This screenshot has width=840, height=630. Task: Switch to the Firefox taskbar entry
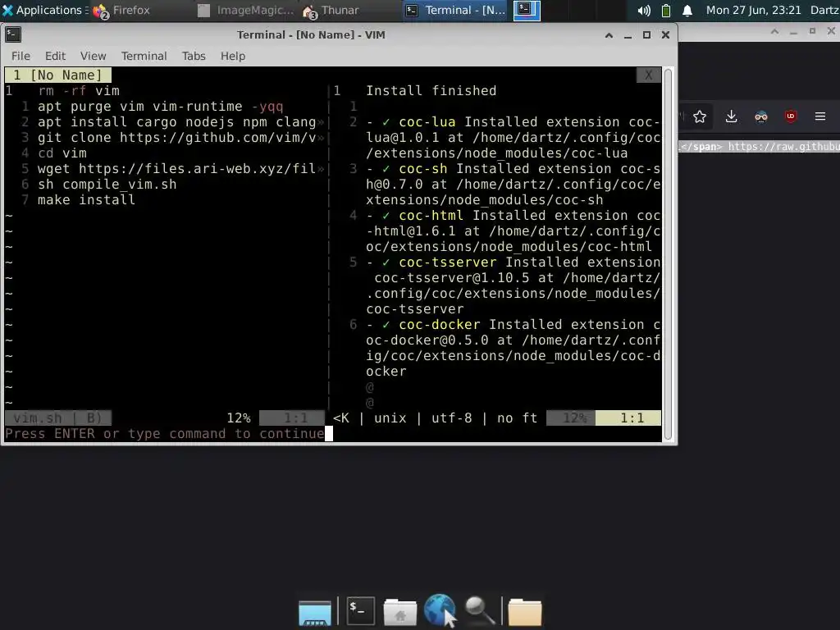click(121, 10)
